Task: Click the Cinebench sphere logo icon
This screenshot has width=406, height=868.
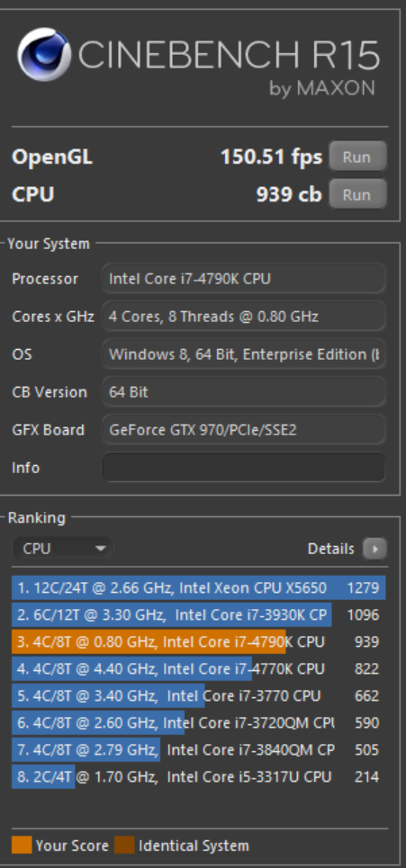Action: (x=44, y=56)
